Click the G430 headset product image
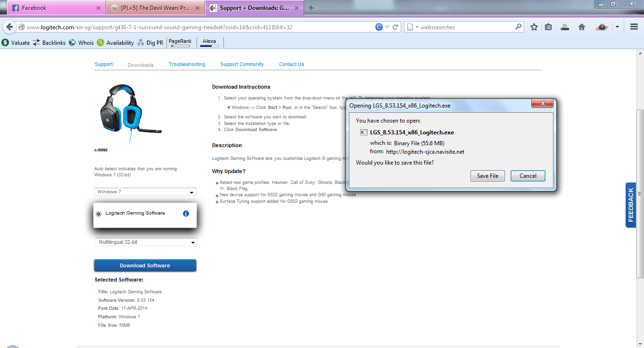This screenshot has width=644, height=348. tap(131, 113)
